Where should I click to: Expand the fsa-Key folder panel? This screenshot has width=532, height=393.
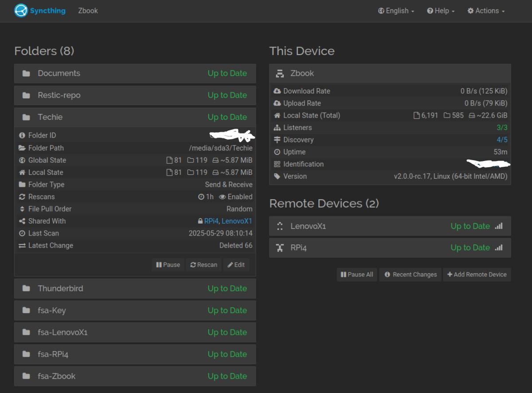(135, 310)
